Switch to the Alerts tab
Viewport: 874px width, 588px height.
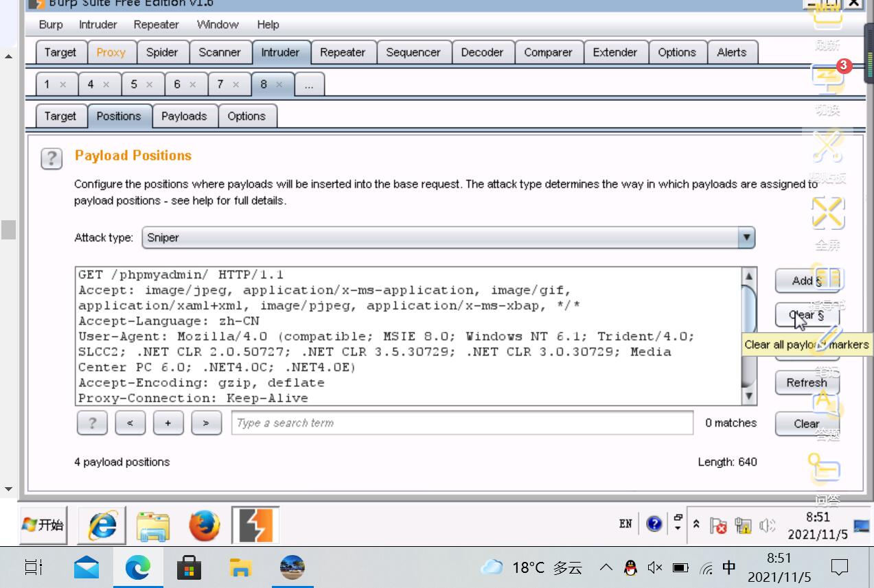[x=732, y=52]
